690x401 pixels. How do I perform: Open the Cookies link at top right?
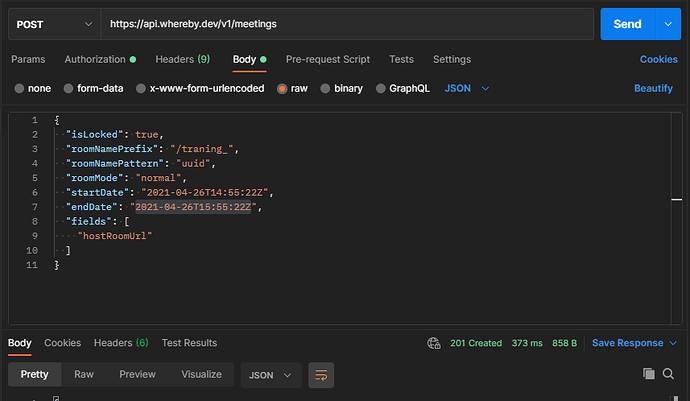tap(658, 60)
